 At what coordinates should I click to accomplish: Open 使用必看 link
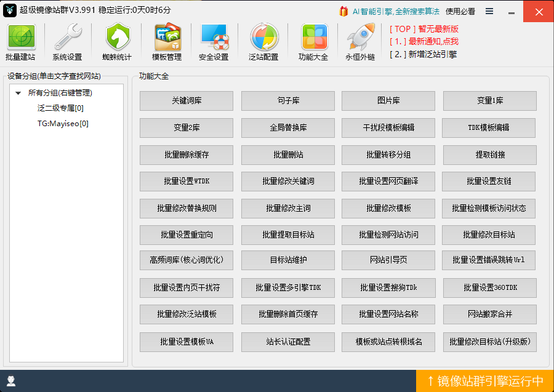pos(460,11)
